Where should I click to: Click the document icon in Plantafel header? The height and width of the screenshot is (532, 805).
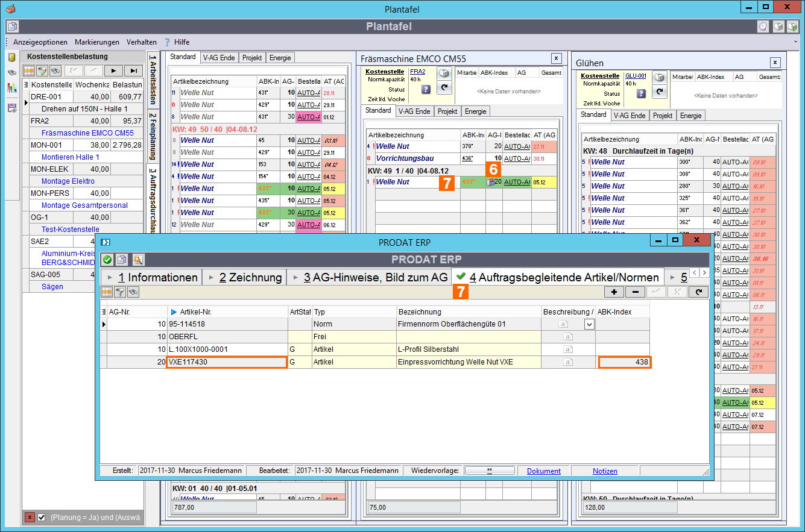[13, 27]
